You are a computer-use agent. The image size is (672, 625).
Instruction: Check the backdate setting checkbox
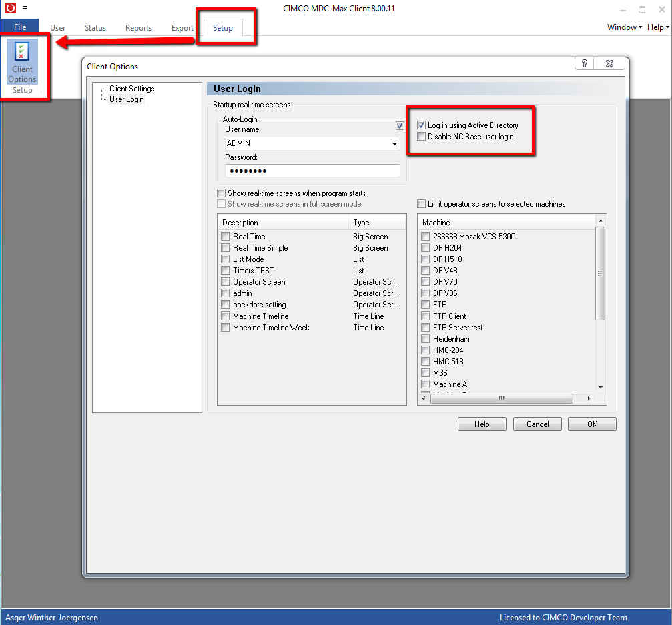point(226,305)
